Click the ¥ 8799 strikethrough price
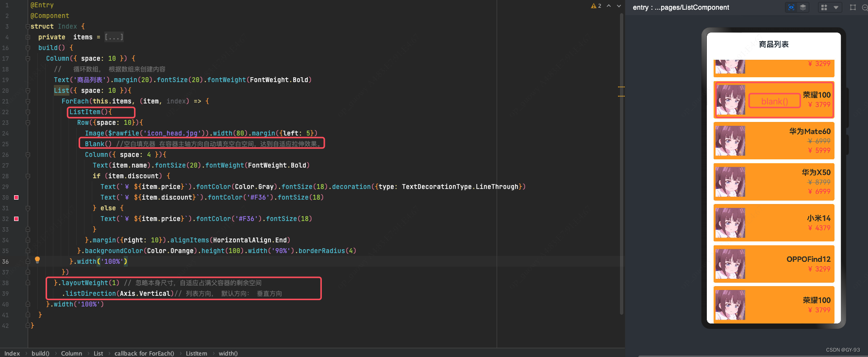The height and width of the screenshot is (357, 868). [x=819, y=182]
